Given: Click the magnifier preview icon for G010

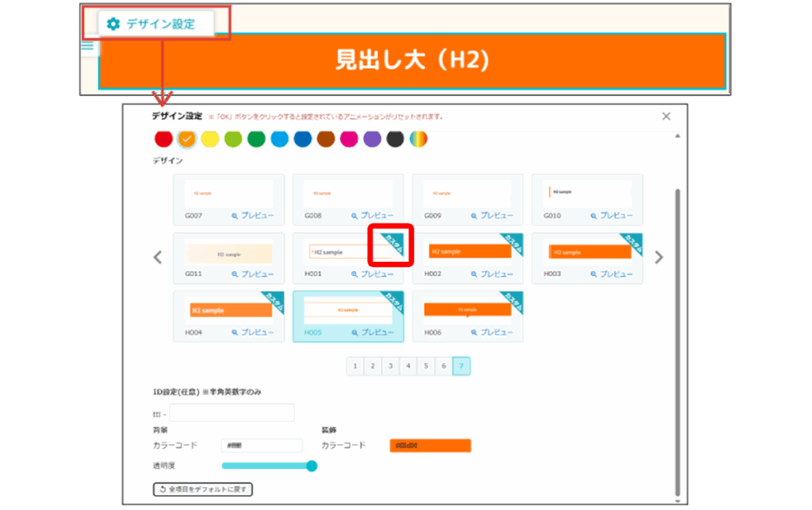Looking at the screenshot, I should (593, 216).
